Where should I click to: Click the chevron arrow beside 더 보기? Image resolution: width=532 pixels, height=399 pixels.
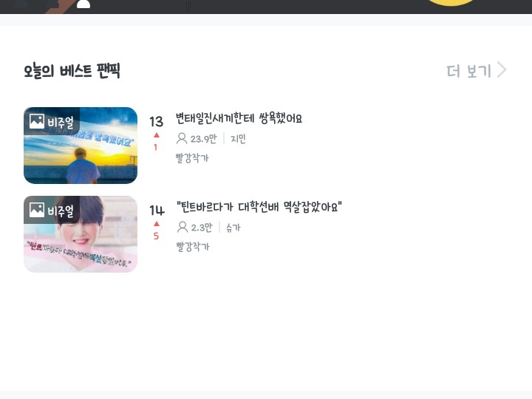(502, 69)
